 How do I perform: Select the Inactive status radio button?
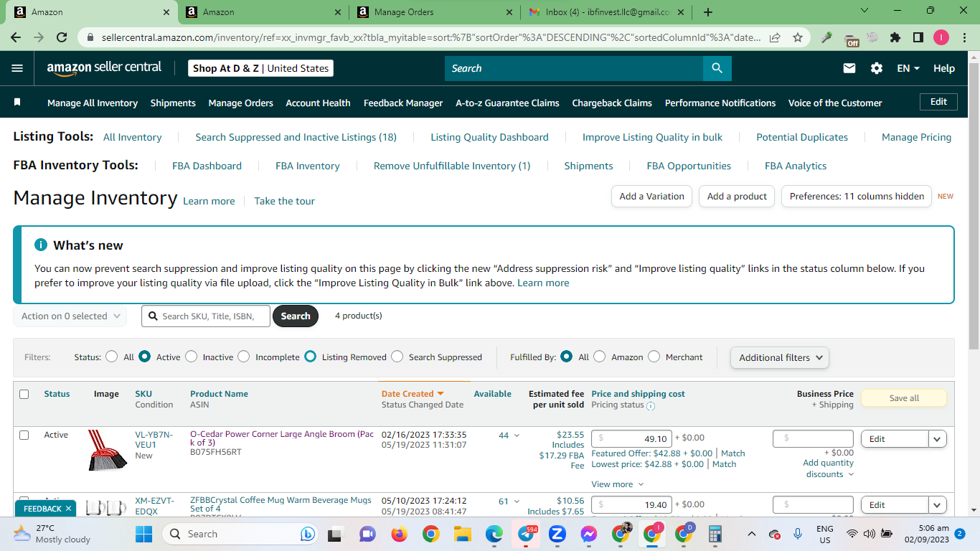[x=191, y=357]
